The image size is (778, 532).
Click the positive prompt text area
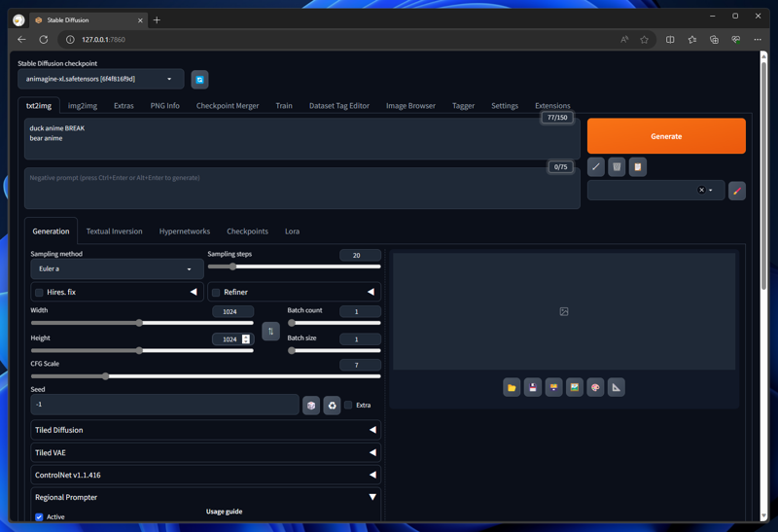coord(302,139)
